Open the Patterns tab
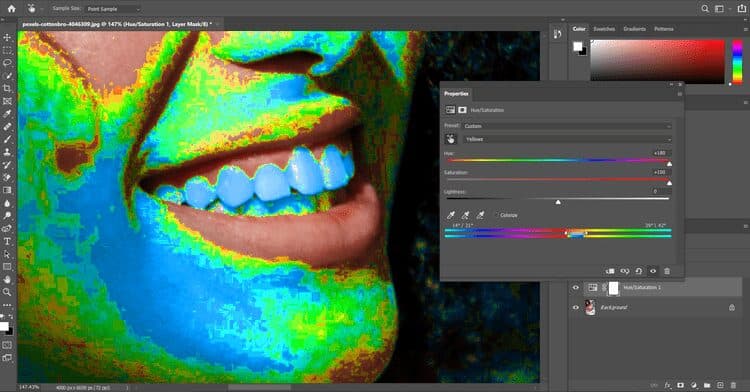The height and width of the screenshot is (392, 750). click(x=664, y=29)
